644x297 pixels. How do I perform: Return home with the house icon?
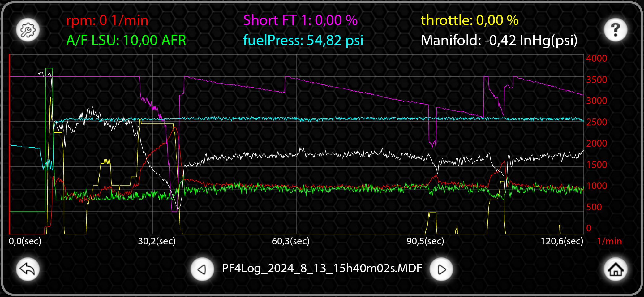[x=616, y=269]
